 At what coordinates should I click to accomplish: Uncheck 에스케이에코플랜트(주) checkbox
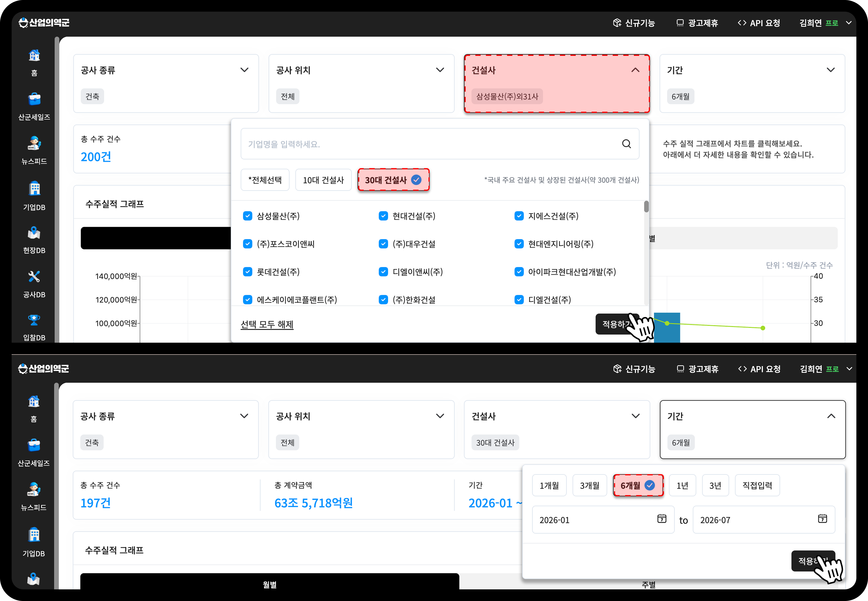click(x=247, y=299)
